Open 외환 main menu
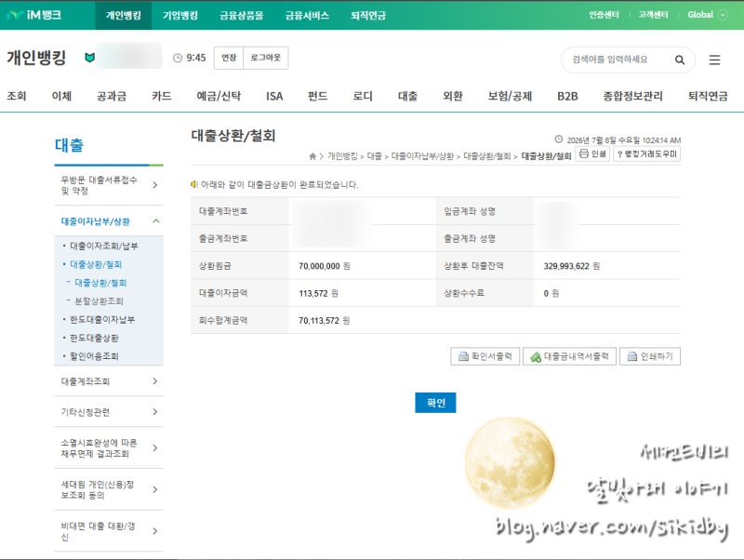The image size is (744, 560). point(453,96)
